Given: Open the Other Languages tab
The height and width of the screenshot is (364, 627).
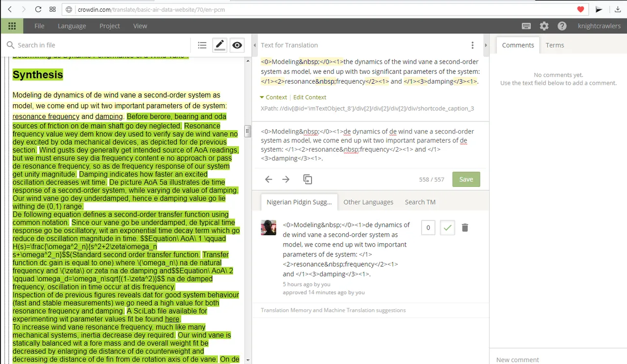Looking at the screenshot, I should coord(368,202).
